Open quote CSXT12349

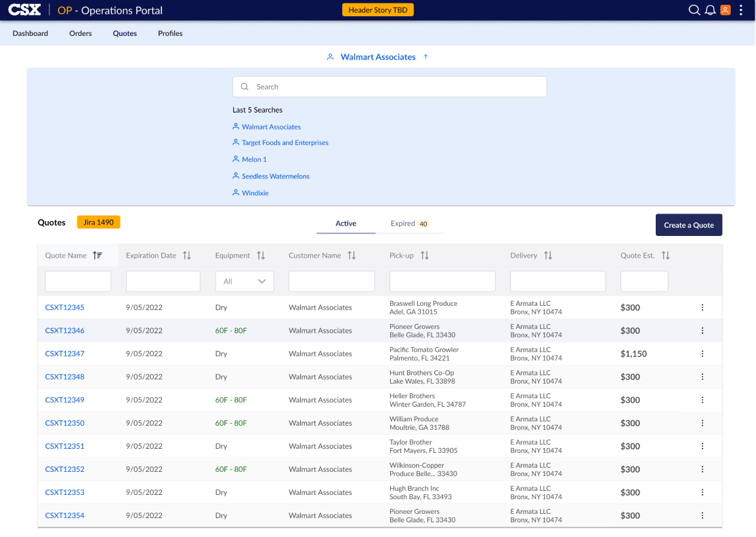coord(64,400)
